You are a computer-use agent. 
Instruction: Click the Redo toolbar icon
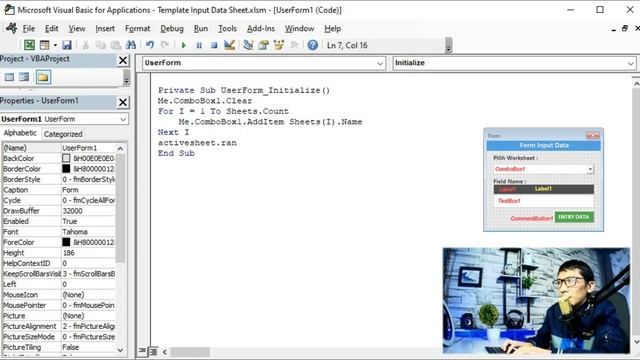[165, 45]
